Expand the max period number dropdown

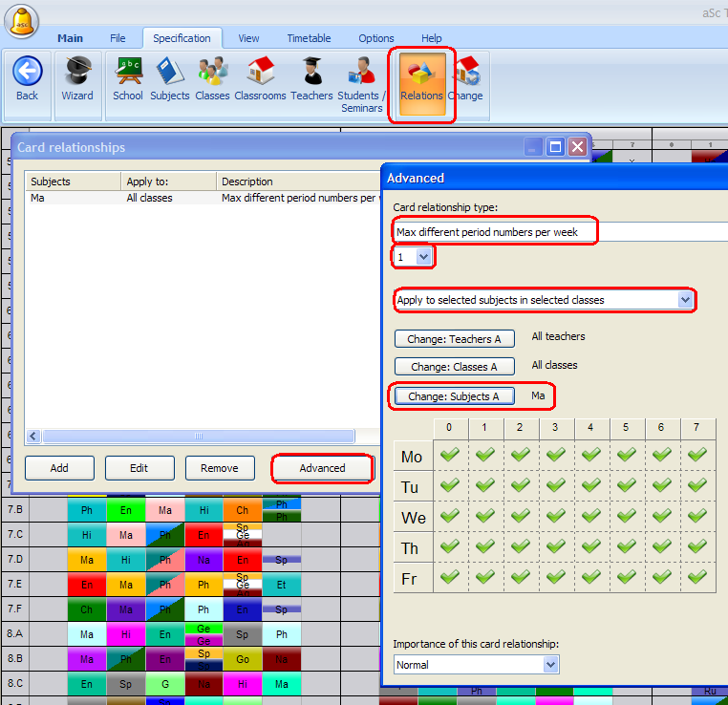[425, 257]
